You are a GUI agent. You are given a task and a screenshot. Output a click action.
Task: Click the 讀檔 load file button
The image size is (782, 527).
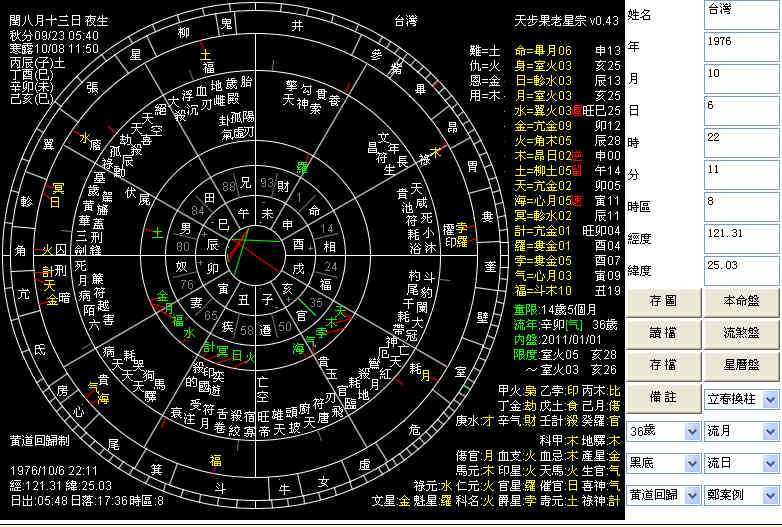coord(664,333)
